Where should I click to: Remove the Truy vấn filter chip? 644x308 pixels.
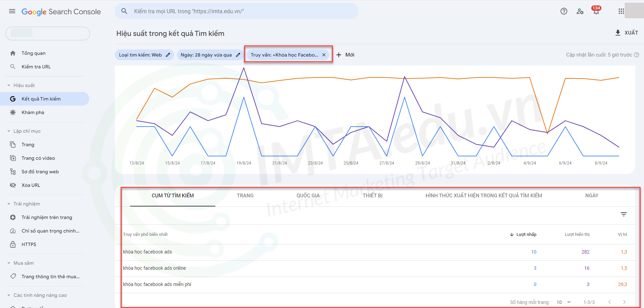324,55
